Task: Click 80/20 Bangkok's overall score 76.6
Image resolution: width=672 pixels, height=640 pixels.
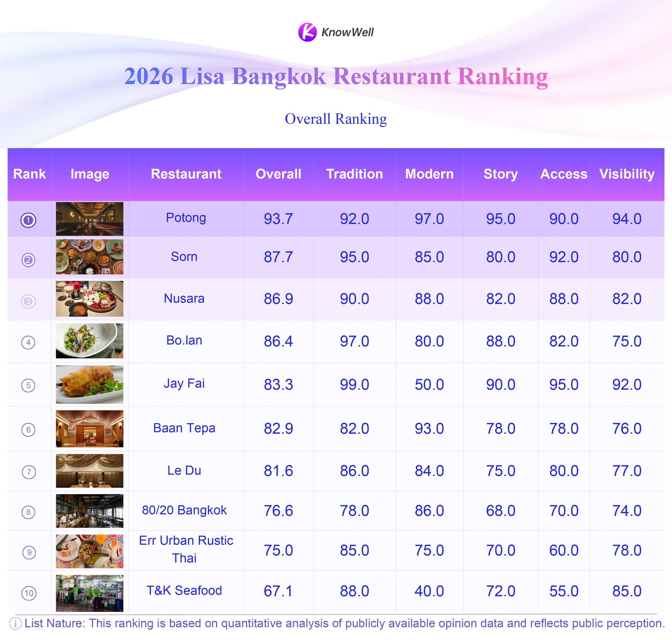Action: coord(278,511)
